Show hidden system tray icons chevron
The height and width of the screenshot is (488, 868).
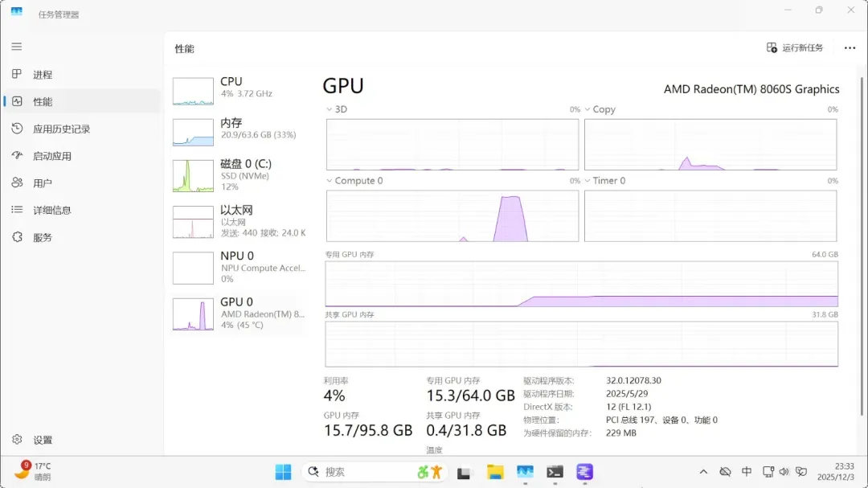703,472
